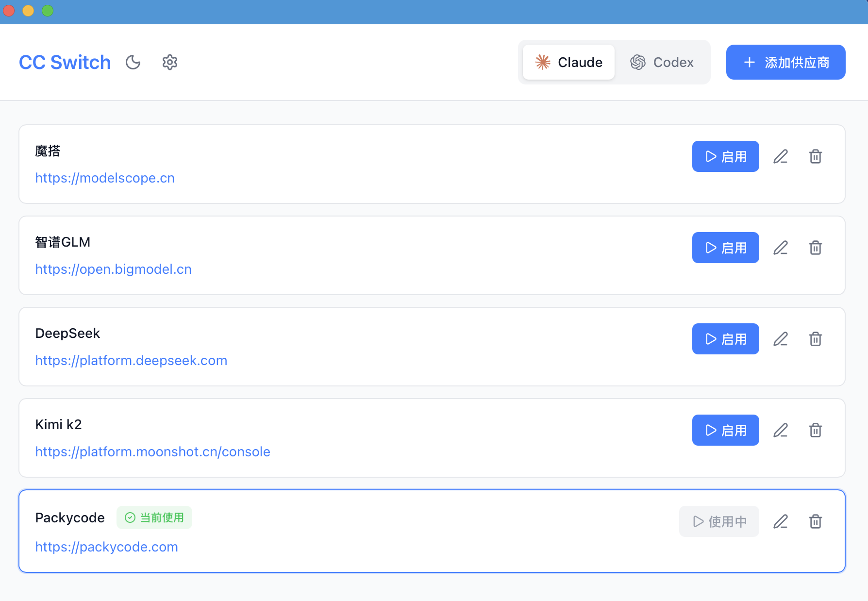868x601 pixels.
Task: Enable the Kimi k2 provider
Action: click(x=725, y=430)
